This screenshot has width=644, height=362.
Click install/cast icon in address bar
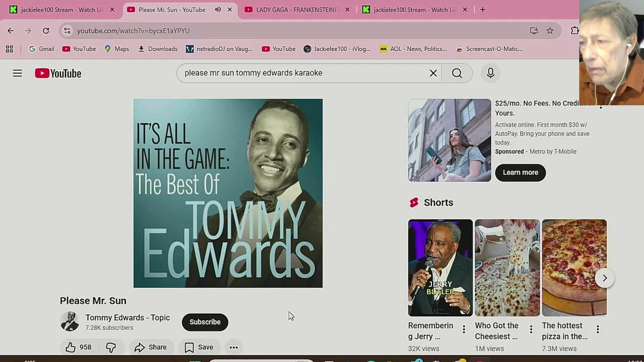click(534, 31)
